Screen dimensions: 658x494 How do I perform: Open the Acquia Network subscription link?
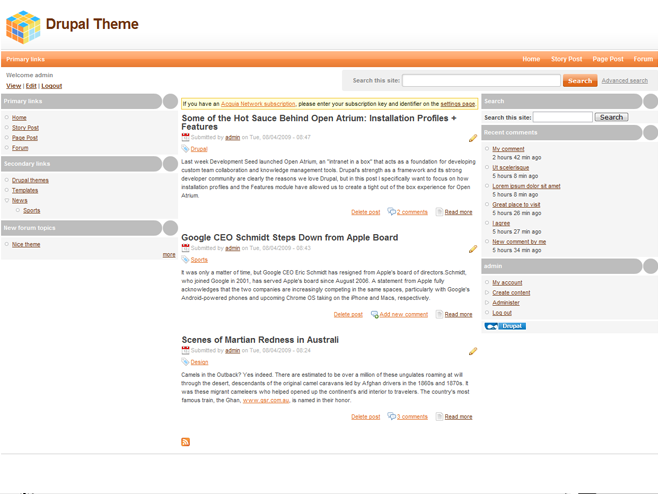tap(258, 104)
